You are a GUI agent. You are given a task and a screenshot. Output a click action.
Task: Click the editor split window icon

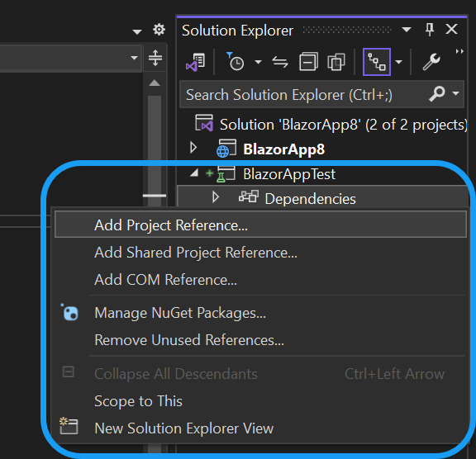pos(155,58)
